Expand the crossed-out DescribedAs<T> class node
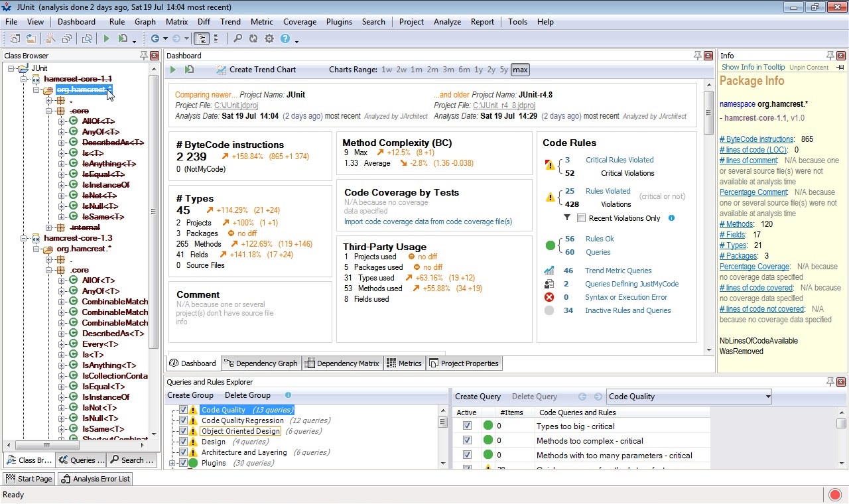The height and width of the screenshot is (504, 849). click(x=62, y=143)
